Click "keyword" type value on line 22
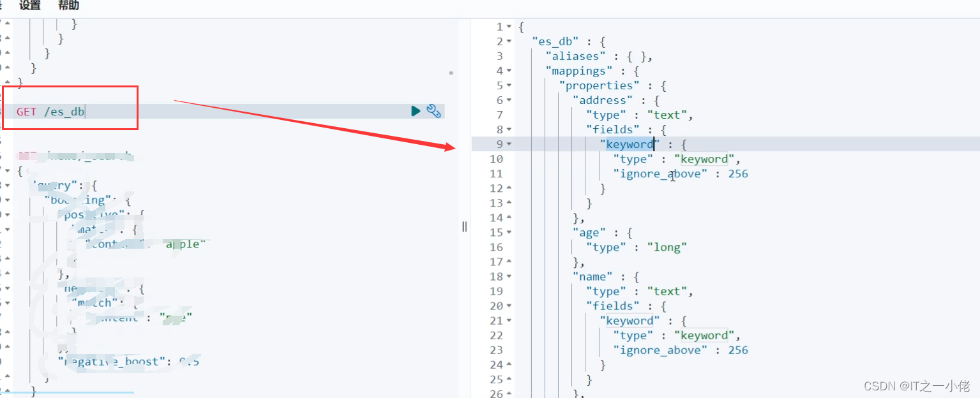The width and height of the screenshot is (980, 398). (704, 335)
